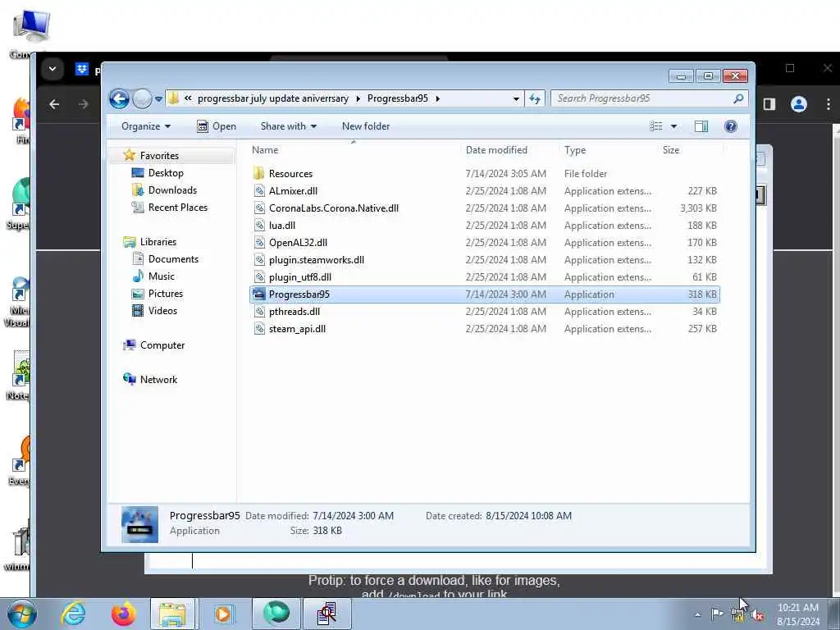840x630 pixels.
Task: Expand the breadcrumb overflow chevron
Action: (x=188, y=98)
